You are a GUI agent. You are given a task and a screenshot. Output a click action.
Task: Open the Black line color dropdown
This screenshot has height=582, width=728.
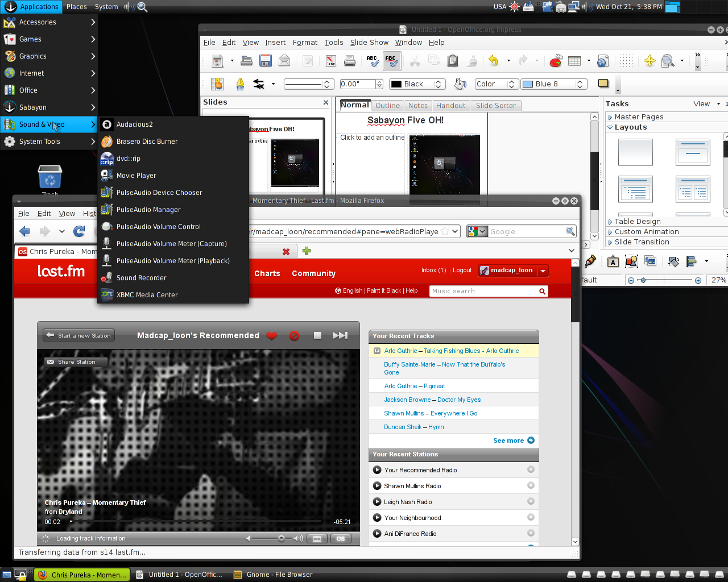[x=438, y=84]
